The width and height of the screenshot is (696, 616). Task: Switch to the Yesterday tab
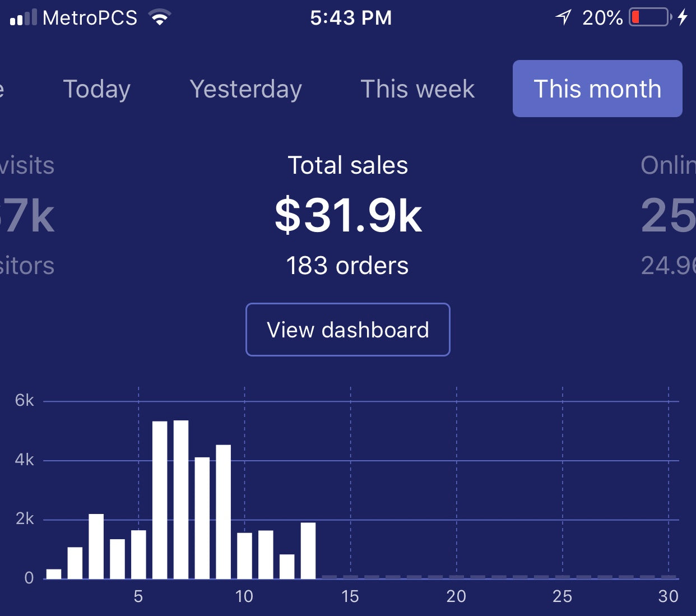tap(245, 89)
